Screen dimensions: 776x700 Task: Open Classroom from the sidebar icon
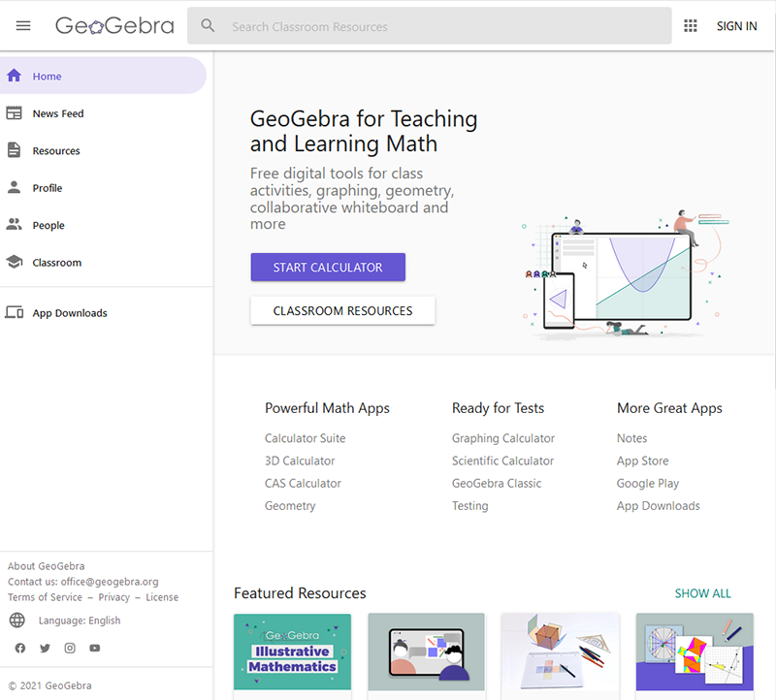[16, 262]
